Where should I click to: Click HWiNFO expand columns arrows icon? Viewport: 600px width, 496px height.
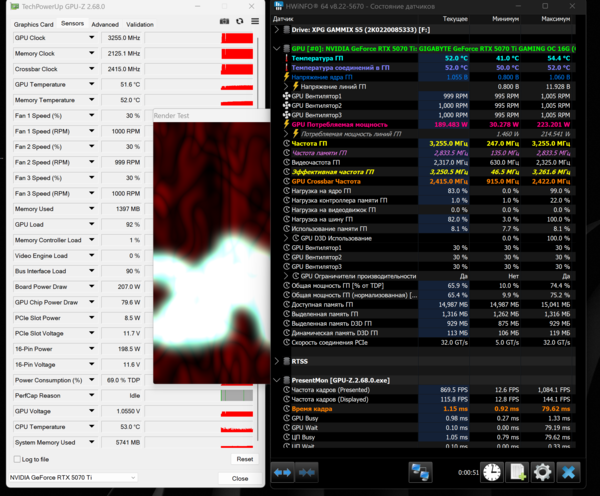[x=282, y=473]
